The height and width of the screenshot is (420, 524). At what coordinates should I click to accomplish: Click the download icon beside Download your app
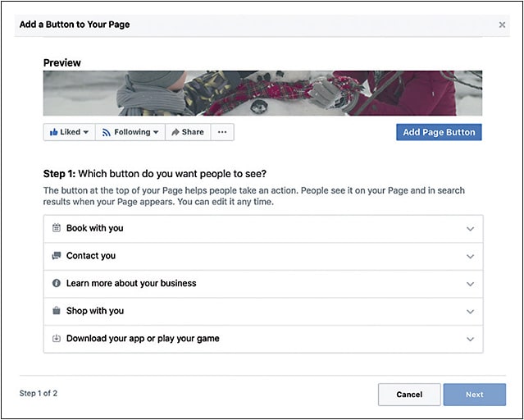click(x=57, y=339)
